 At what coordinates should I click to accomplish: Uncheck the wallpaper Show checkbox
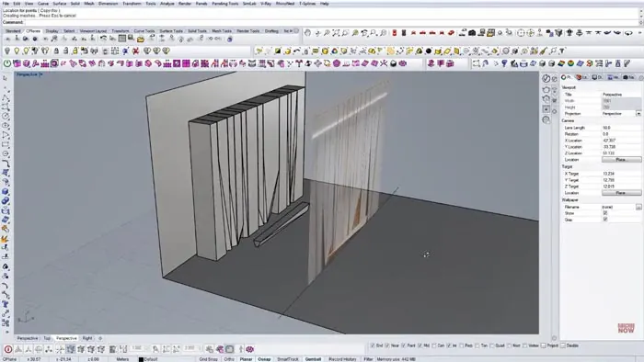click(x=605, y=213)
